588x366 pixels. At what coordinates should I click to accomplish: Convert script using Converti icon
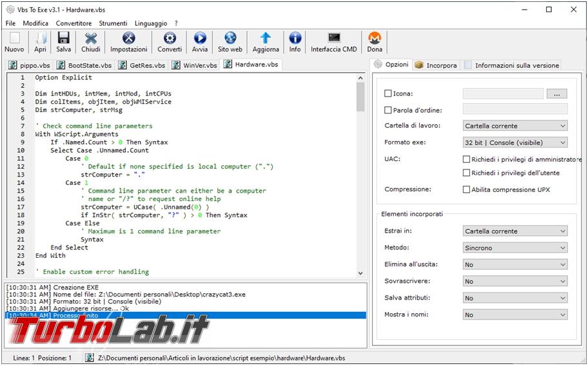click(170, 38)
